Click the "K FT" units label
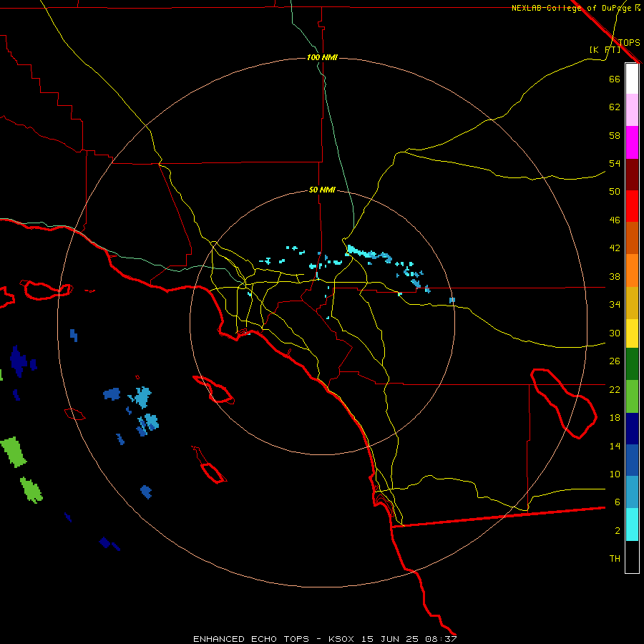 (x=605, y=50)
